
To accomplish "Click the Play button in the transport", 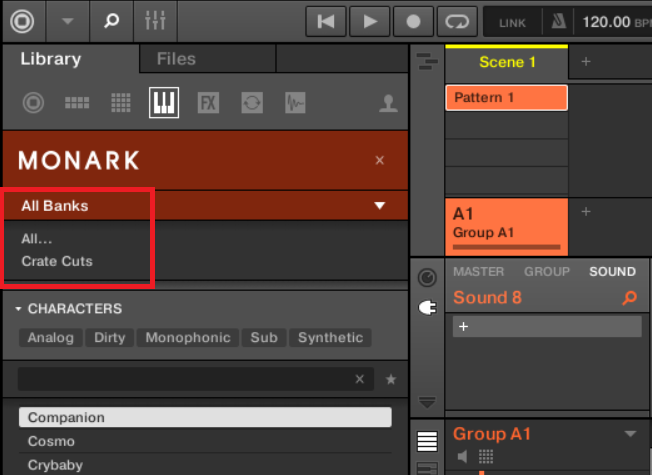I will 369,21.
